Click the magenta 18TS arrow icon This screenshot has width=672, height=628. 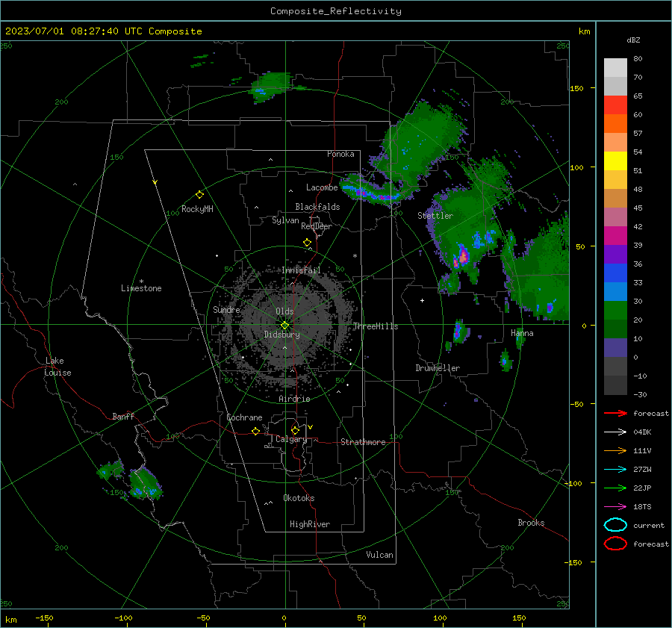(x=615, y=507)
